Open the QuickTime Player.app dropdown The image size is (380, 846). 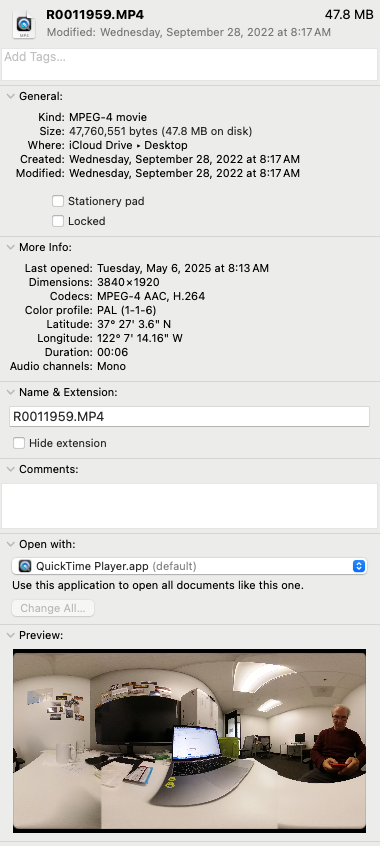pyautogui.click(x=189, y=566)
